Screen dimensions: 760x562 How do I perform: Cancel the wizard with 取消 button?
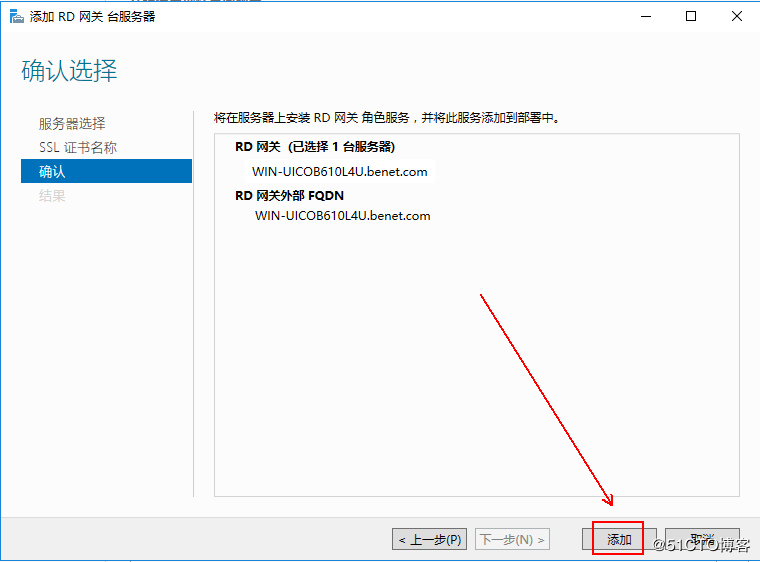(x=702, y=539)
